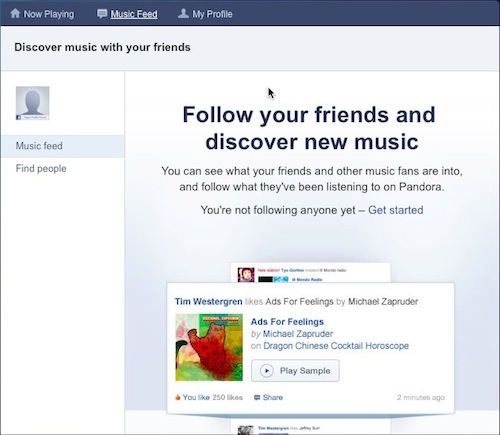Click the avatar in the background feed card above

pos(246,275)
